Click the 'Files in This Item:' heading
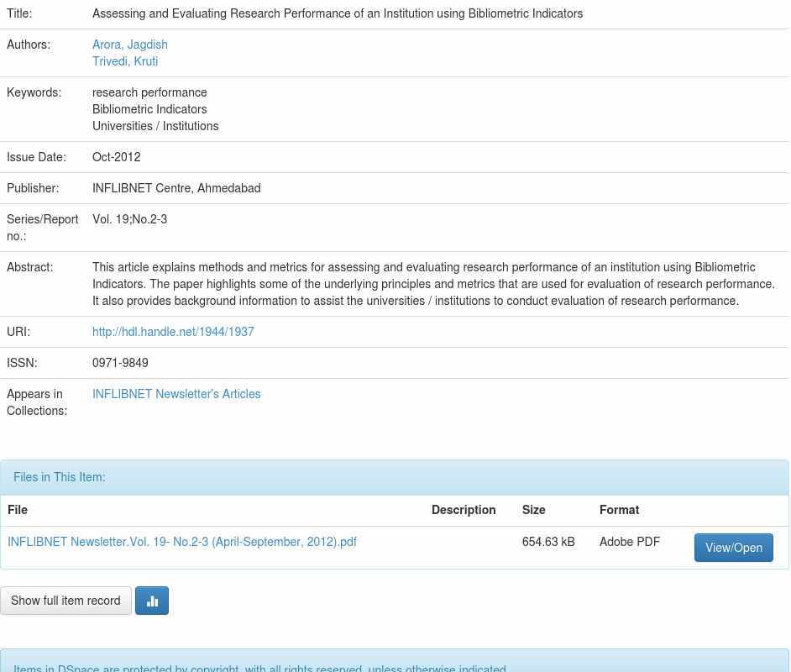Image resolution: width=791 pixels, height=672 pixels. point(60,477)
